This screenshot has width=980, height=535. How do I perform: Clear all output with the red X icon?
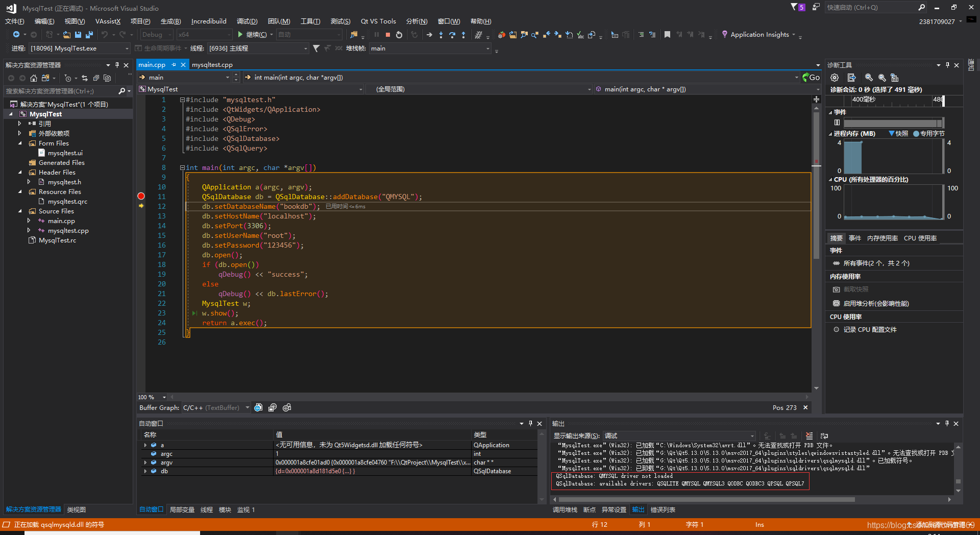click(x=809, y=436)
